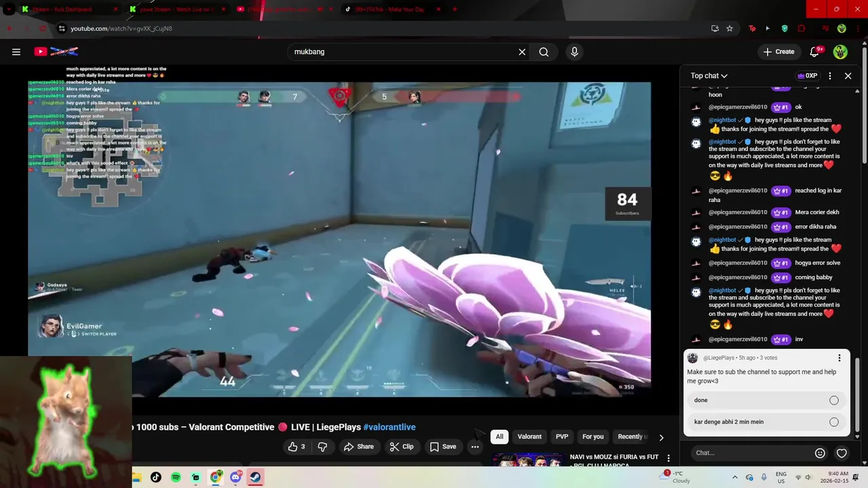Open the 0XP channel points button
This screenshot has width=868, height=488.
(x=807, y=76)
